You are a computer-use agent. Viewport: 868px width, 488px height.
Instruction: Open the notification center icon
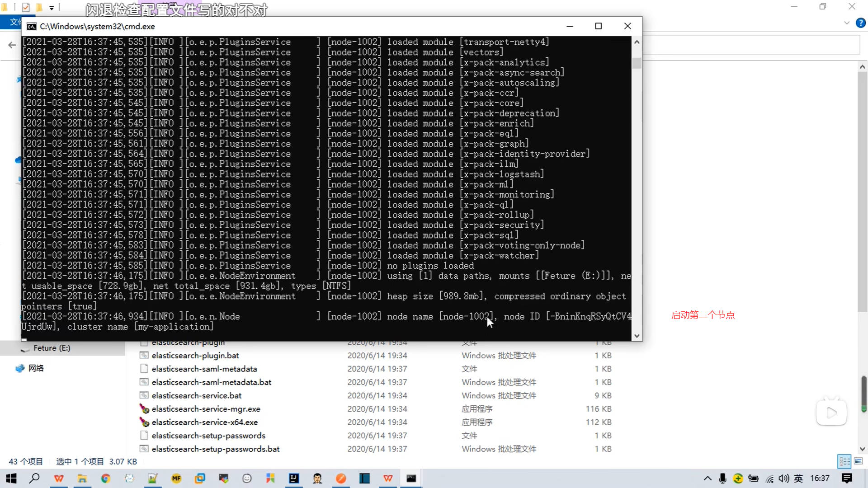(847, 478)
